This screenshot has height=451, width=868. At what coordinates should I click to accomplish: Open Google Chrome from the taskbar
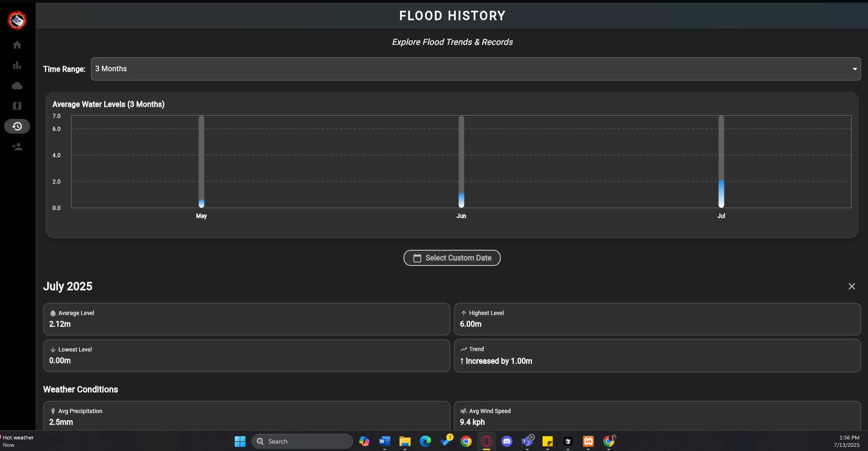point(466,441)
